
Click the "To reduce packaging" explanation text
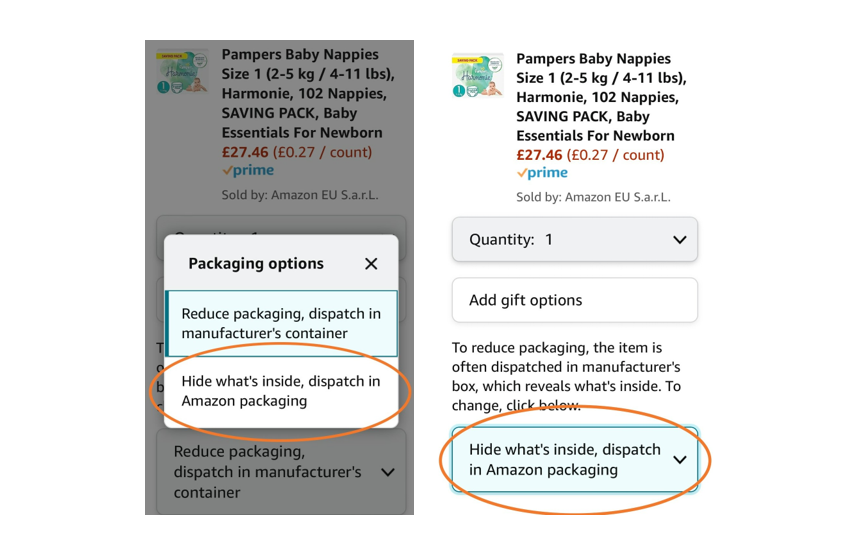point(566,376)
